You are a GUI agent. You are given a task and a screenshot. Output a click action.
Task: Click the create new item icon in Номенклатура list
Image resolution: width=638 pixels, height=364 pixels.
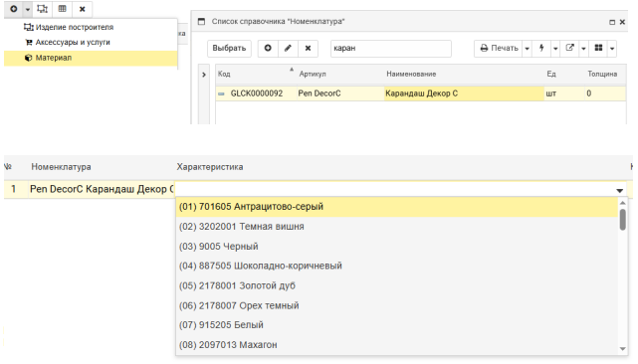coord(268,48)
